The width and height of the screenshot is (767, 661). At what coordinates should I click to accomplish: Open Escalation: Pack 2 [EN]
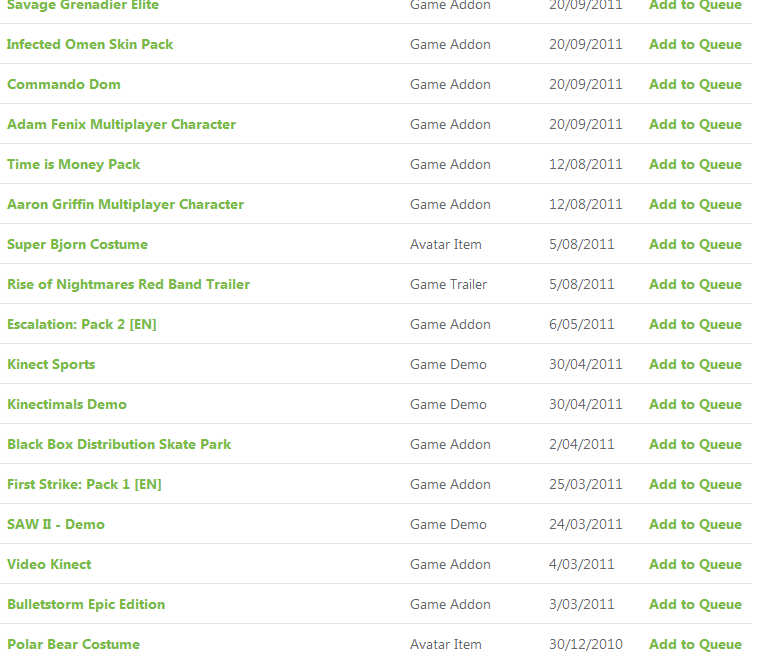(82, 325)
